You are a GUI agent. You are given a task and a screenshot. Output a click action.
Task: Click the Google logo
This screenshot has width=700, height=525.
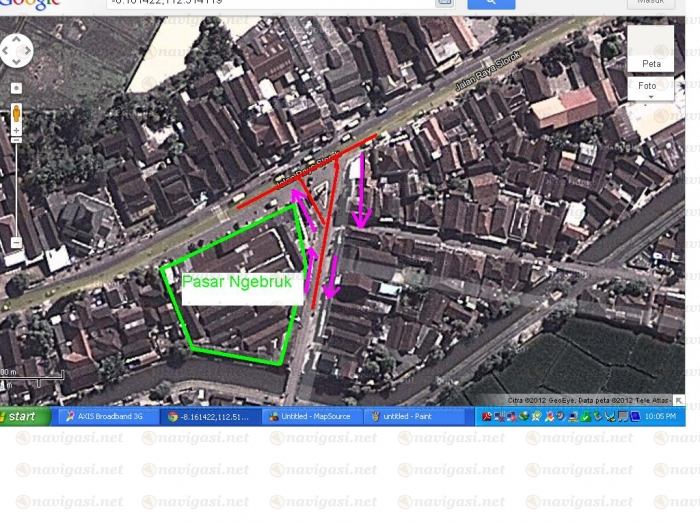(30, 3)
